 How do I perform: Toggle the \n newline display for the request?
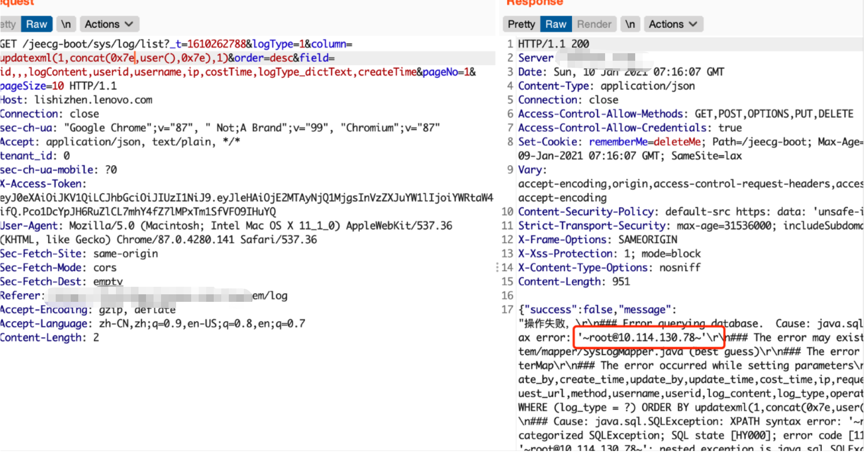point(66,24)
